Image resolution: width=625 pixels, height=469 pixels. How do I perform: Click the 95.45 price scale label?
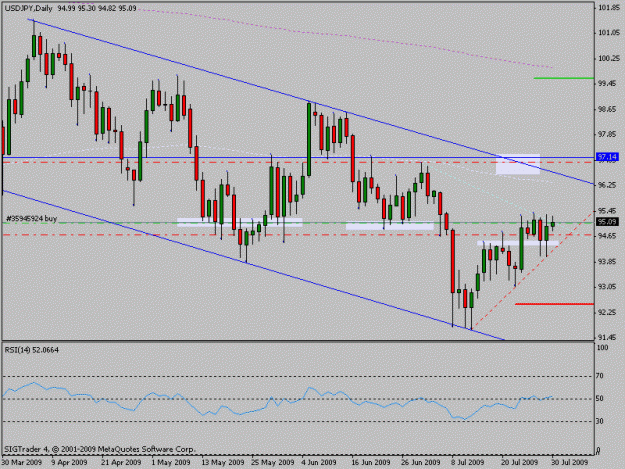tap(608, 211)
